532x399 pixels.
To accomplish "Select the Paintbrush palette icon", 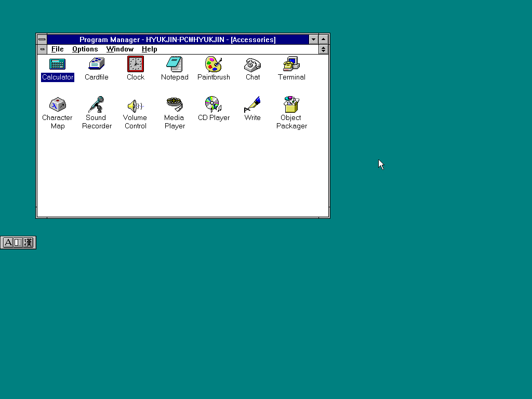I will [x=214, y=64].
